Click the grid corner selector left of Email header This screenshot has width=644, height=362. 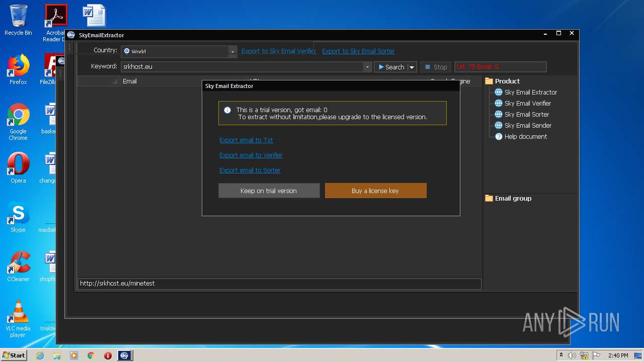click(99, 81)
